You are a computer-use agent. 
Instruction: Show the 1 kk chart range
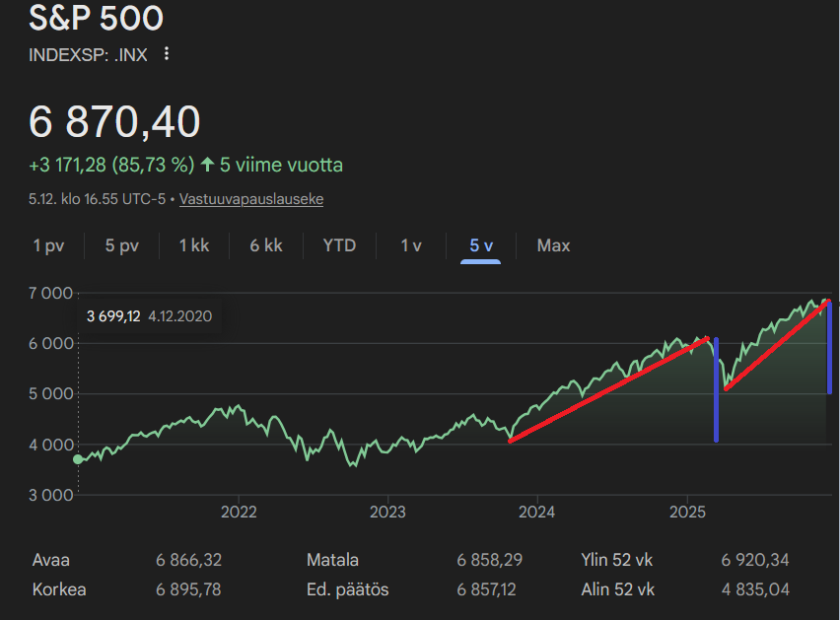[x=194, y=245]
